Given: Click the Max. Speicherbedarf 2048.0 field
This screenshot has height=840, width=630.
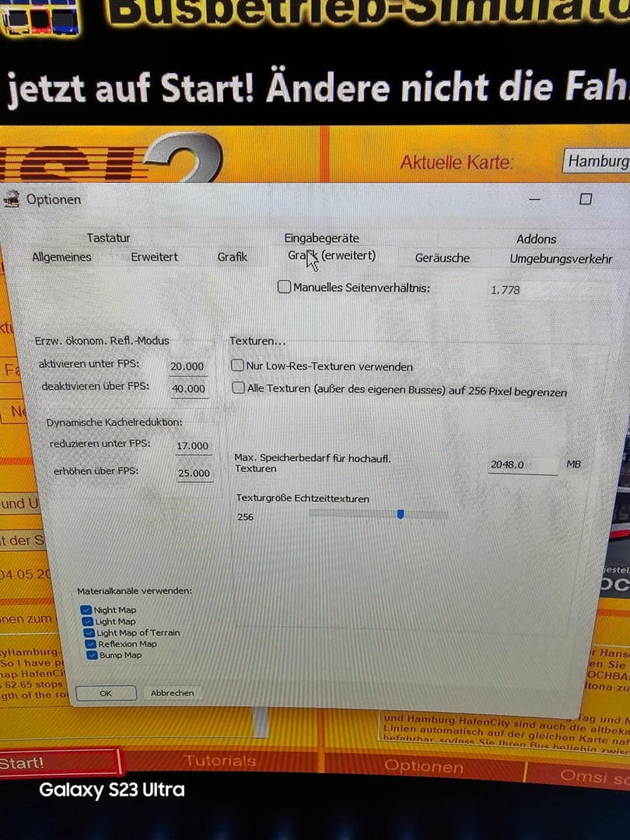Looking at the screenshot, I should [x=521, y=465].
